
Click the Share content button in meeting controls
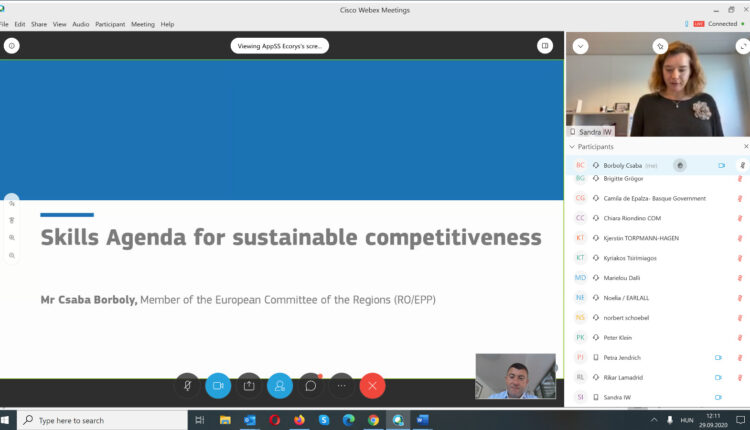[x=248, y=385]
